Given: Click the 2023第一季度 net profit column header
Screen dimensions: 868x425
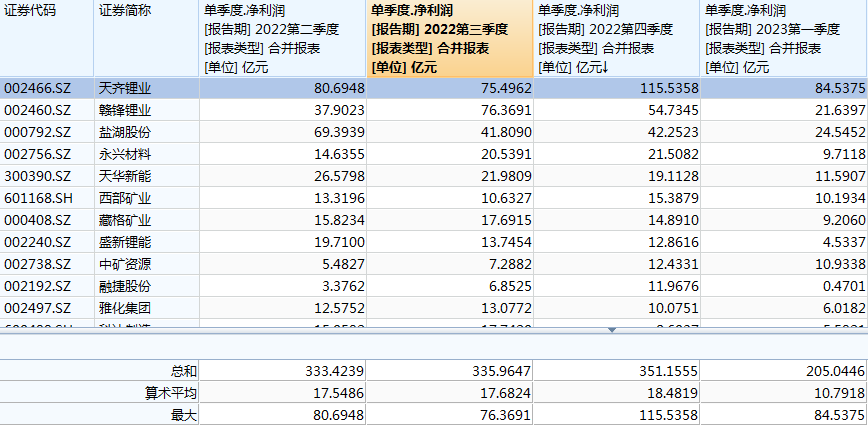Looking at the screenshot, I should [x=784, y=39].
